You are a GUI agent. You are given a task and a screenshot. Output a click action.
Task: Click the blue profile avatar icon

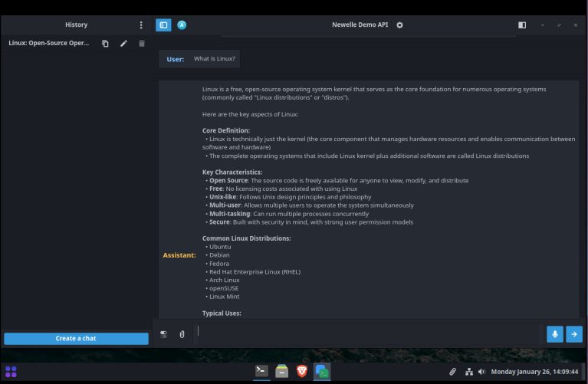pos(182,25)
